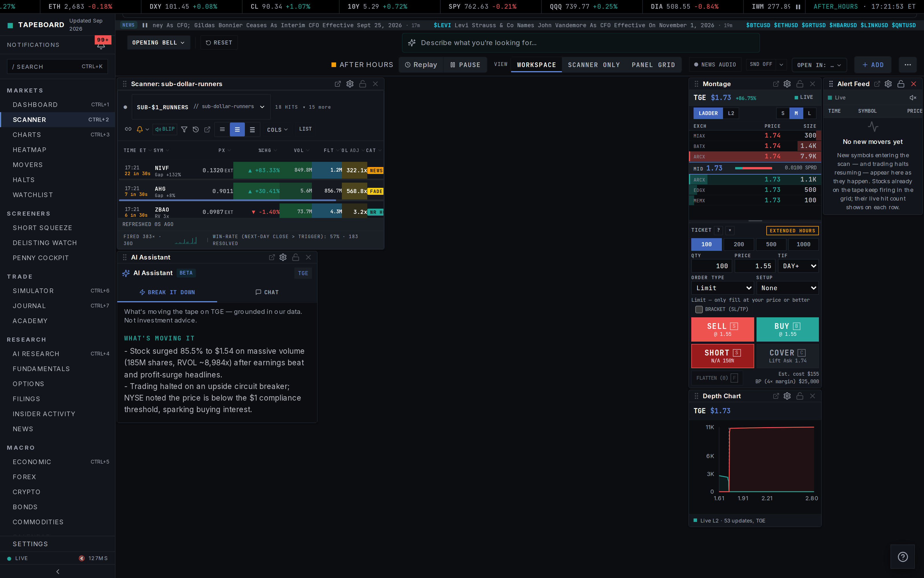Click the Replay button
This screenshot has width=924, height=578.
[x=421, y=65]
